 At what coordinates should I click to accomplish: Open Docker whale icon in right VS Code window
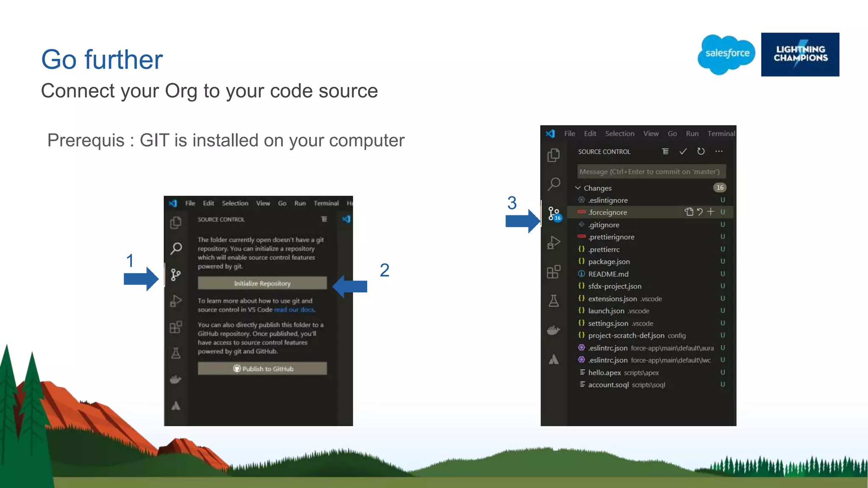click(554, 330)
